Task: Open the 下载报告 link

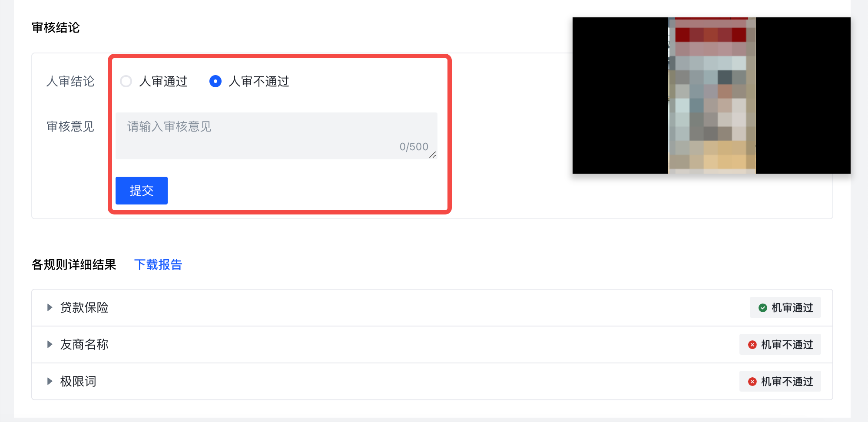Action: 158,264
